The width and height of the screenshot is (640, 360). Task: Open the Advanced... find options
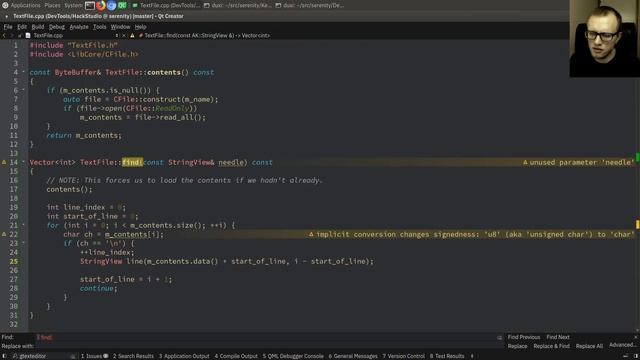pyautogui.click(x=622, y=345)
